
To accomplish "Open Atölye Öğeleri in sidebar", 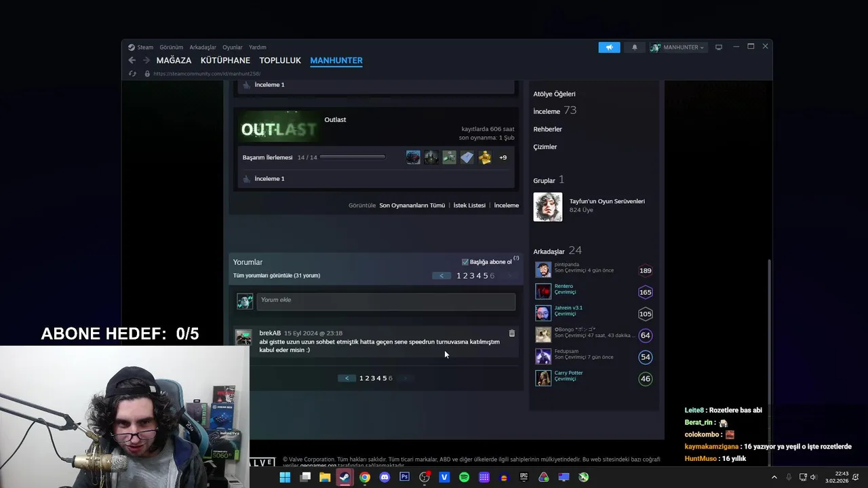I will click(x=554, y=94).
